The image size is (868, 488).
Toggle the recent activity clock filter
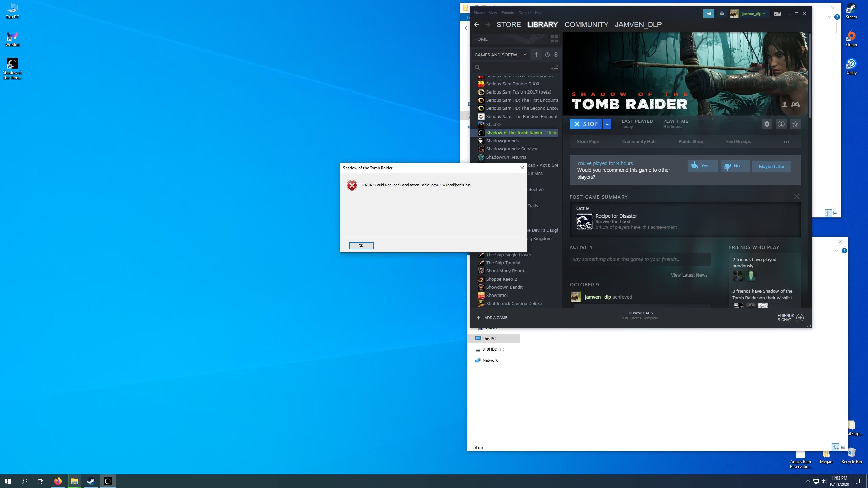[547, 55]
